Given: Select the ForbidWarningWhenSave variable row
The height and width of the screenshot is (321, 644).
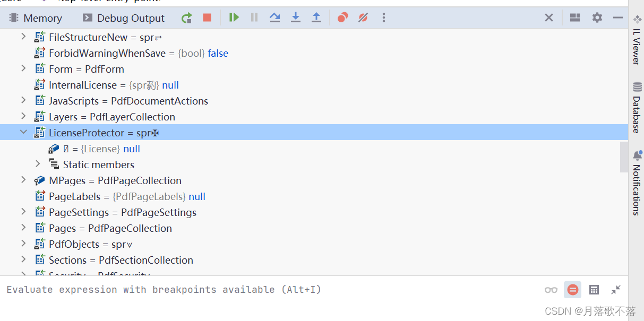Looking at the screenshot, I should pos(314,53).
